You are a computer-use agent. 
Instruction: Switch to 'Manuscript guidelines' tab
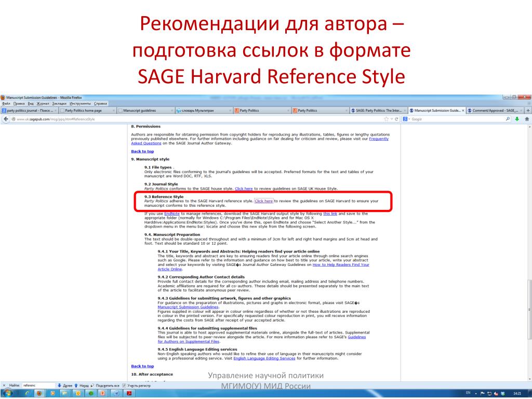click(145, 110)
